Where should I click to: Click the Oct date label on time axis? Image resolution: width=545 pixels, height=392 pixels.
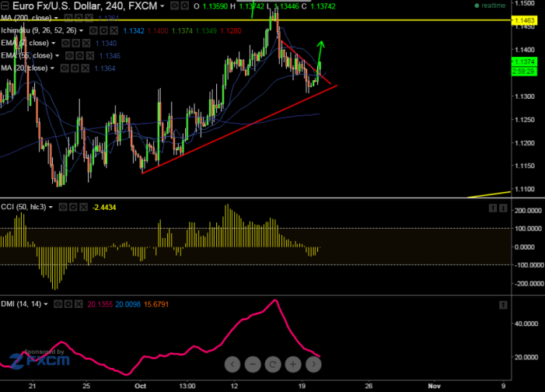click(x=140, y=386)
